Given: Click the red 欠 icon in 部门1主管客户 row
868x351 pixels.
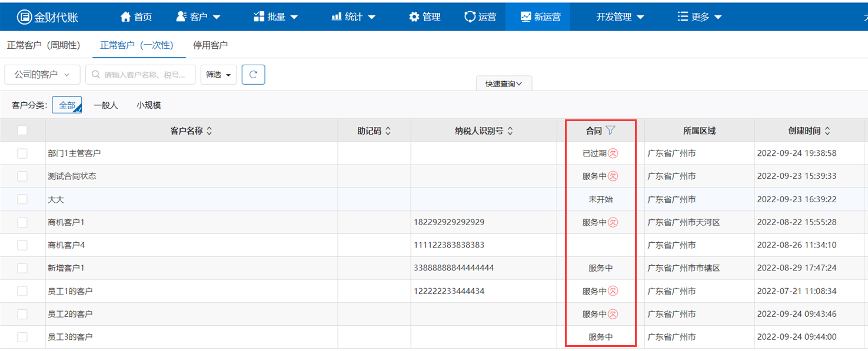Looking at the screenshot, I should tap(613, 153).
